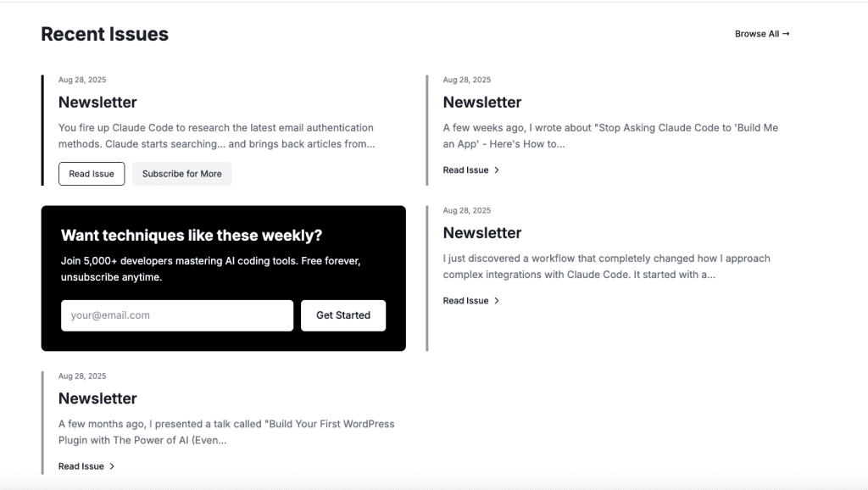Open Read Issue for workflow integrations post
868x490 pixels.
pyautogui.click(x=471, y=301)
